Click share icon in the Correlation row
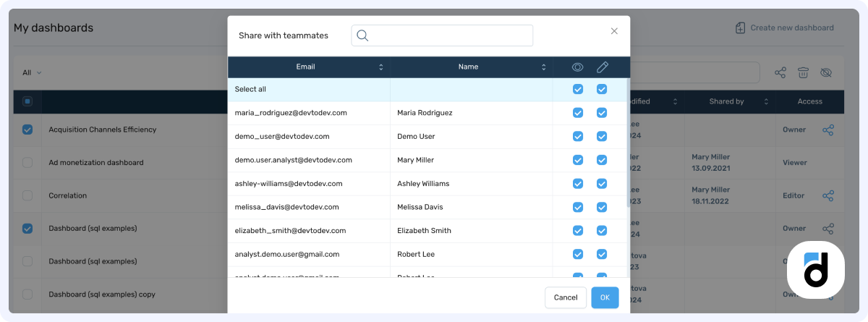Image resolution: width=868 pixels, height=322 pixels. 828,196
